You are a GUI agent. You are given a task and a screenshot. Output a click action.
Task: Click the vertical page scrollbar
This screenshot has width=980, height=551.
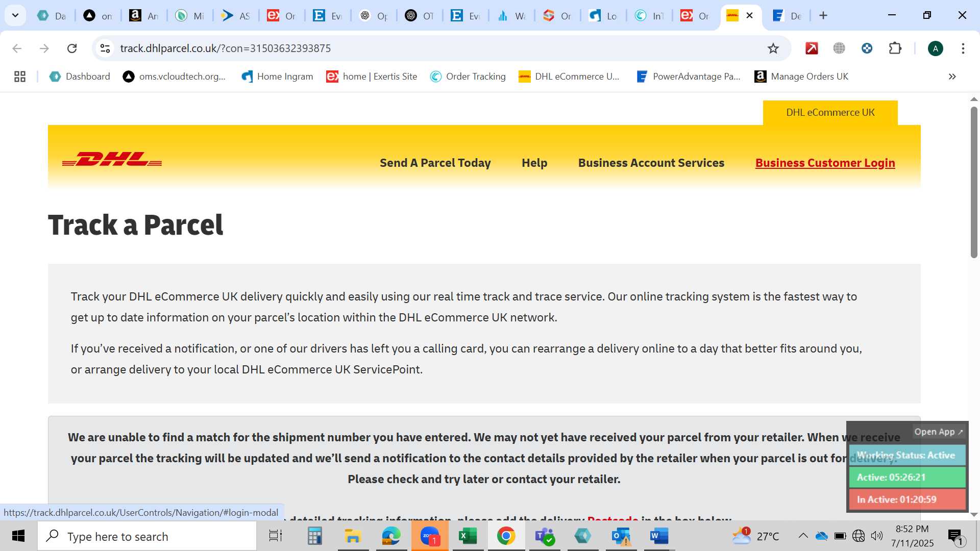click(974, 182)
